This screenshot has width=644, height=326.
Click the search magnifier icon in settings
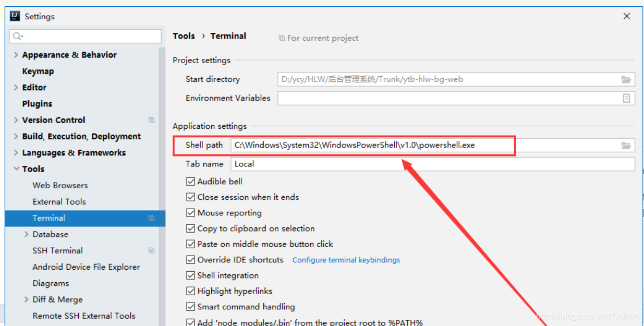[x=18, y=36]
